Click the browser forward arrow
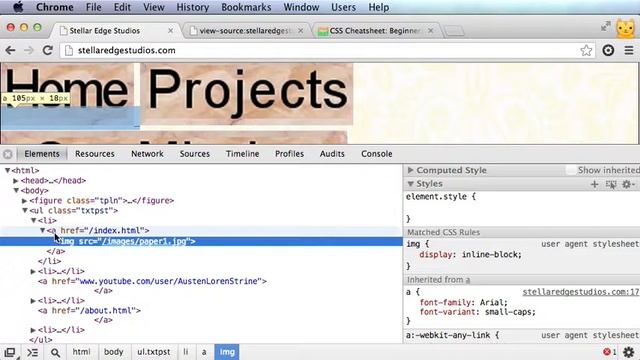The width and height of the screenshot is (640, 360). (29, 50)
